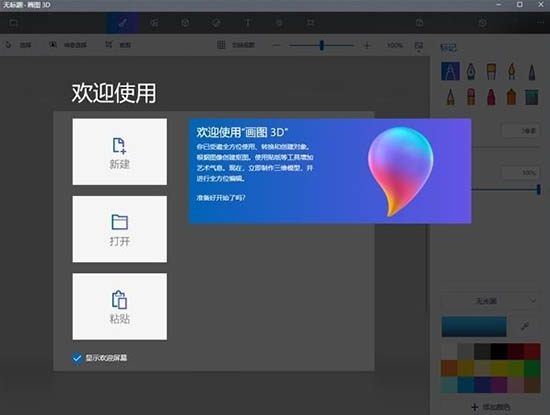The width and height of the screenshot is (550, 415).
Task: Click the 新建 (New) tile
Action: pyautogui.click(x=120, y=152)
